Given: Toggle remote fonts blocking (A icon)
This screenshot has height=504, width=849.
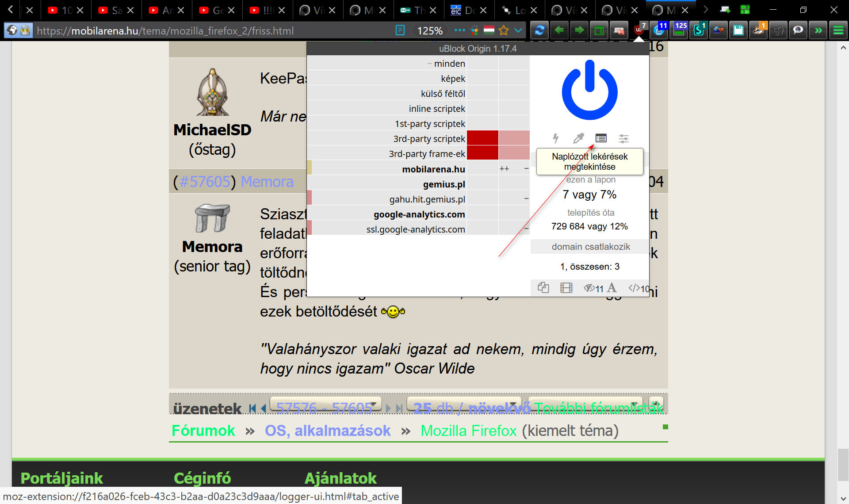Looking at the screenshot, I should click(x=612, y=288).
